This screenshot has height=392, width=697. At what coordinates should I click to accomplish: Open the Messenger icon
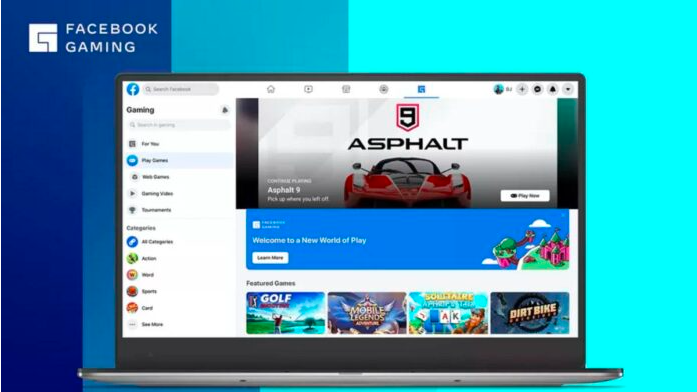click(x=537, y=89)
